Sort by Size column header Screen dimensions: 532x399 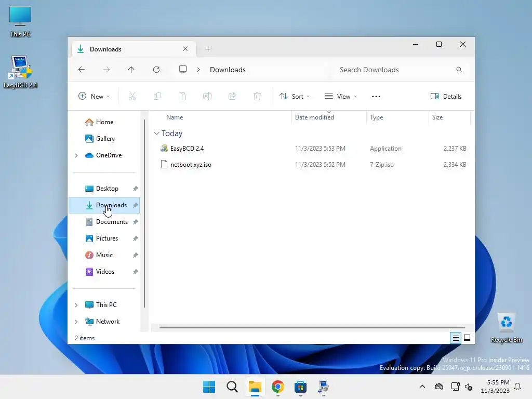449,117
